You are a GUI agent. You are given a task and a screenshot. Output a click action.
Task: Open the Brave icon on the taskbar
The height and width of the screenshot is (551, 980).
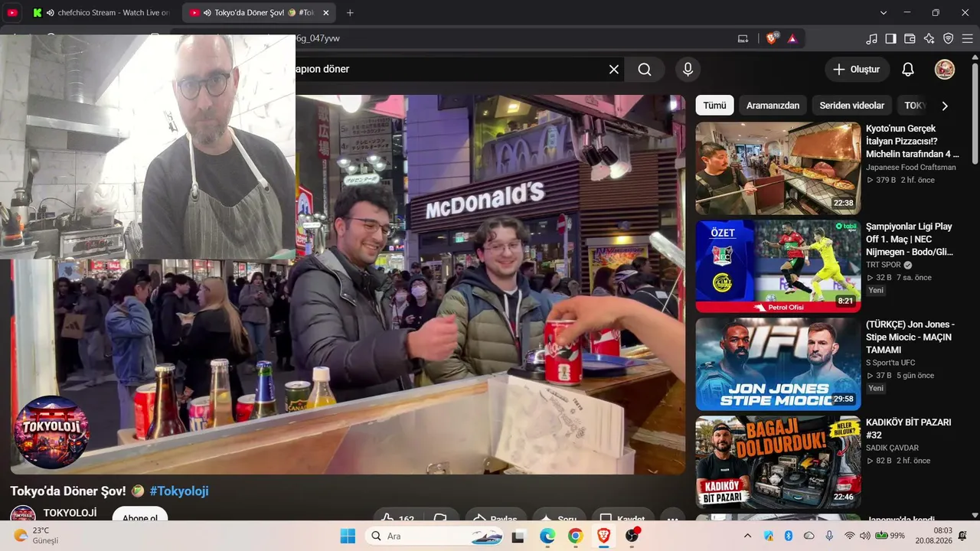pyautogui.click(x=603, y=536)
